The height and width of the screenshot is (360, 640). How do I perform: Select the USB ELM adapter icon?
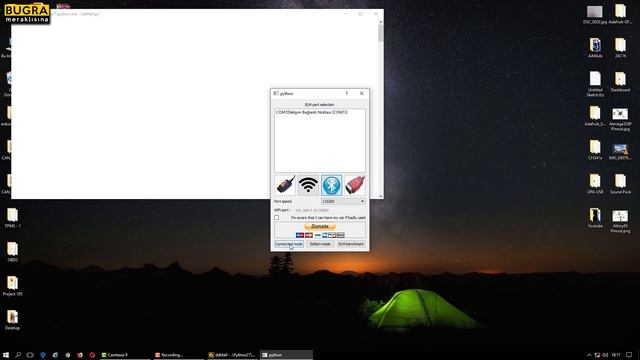(x=285, y=185)
